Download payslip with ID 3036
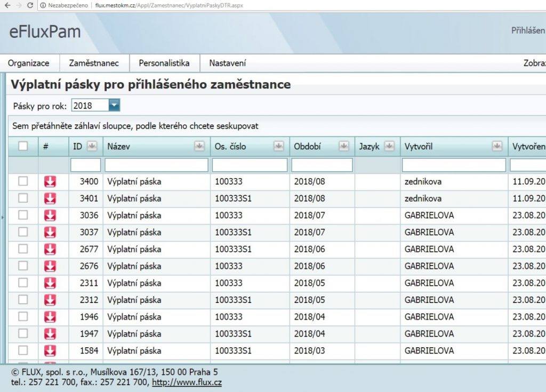The width and height of the screenshot is (546, 392). pos(50,215)
